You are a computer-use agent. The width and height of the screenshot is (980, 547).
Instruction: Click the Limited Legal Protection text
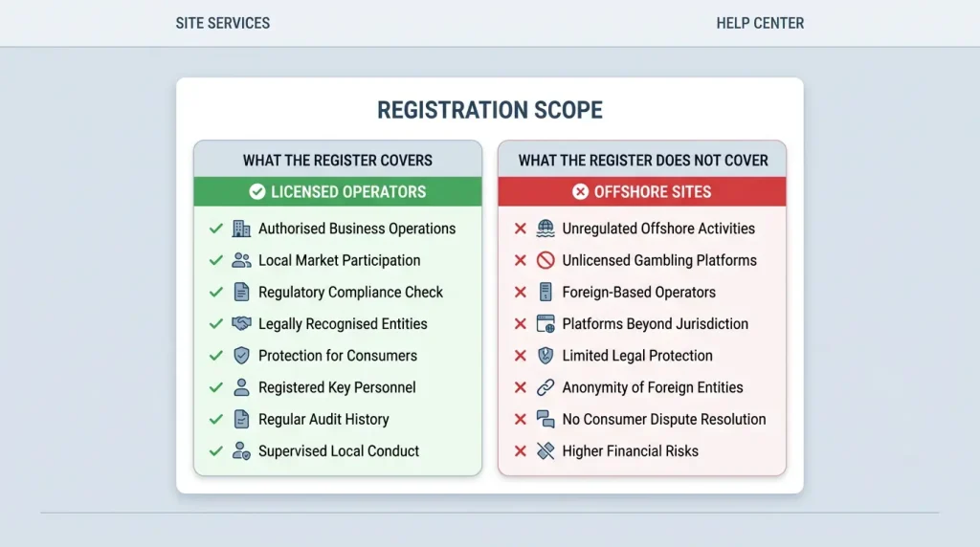637,356
